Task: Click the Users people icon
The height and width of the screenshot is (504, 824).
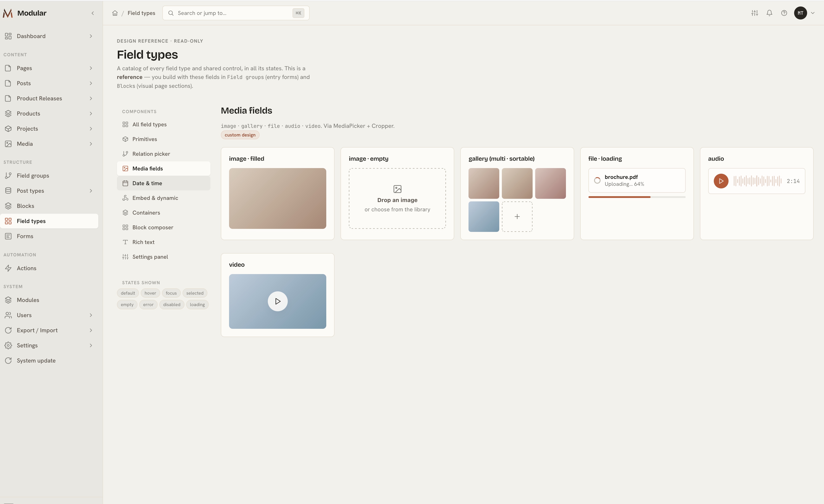Action: pyautogui.click(x=8, y=315)
